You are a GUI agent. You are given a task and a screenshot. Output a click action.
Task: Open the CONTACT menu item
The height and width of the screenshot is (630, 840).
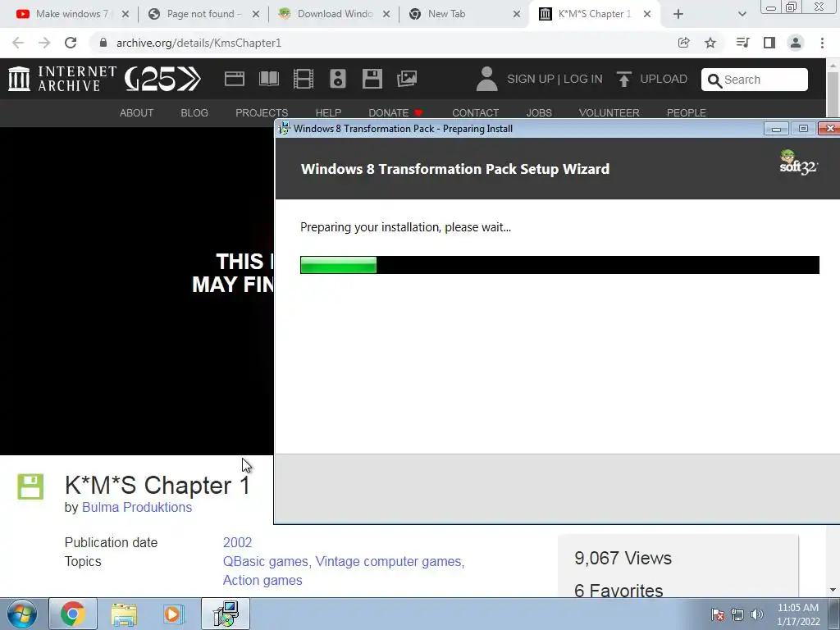(475, 113)
